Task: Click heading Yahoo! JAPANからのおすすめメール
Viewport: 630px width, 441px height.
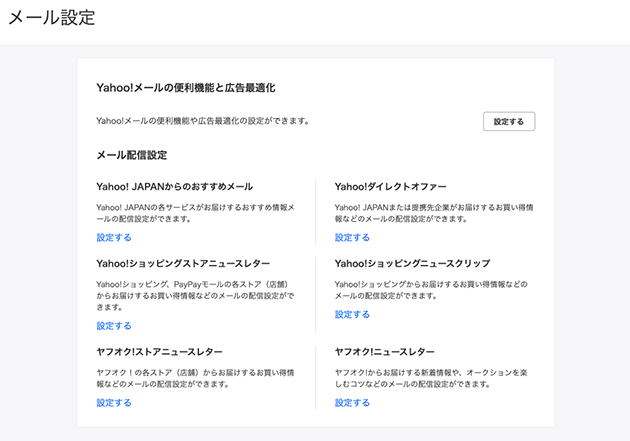Action: (x=174, y=187)
